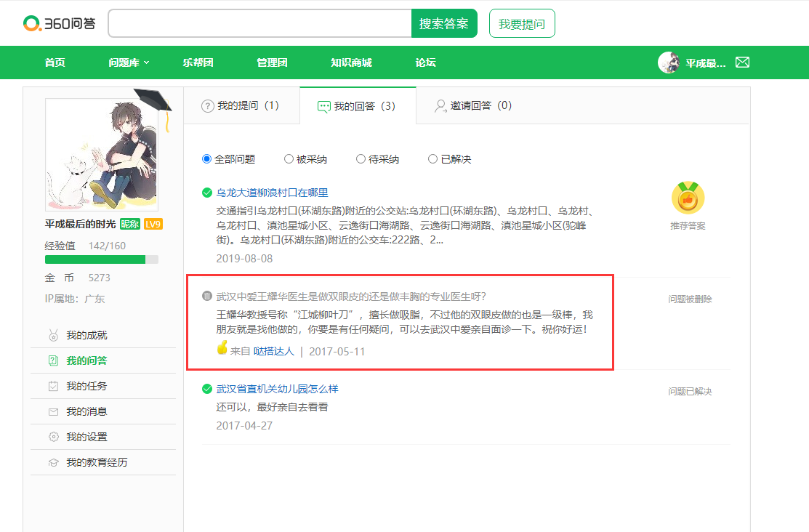Screen dimensions: 809x532
Task: Click the thumbs-up icon near 来自 哒搭达人
Action: (x=222, y=348)
